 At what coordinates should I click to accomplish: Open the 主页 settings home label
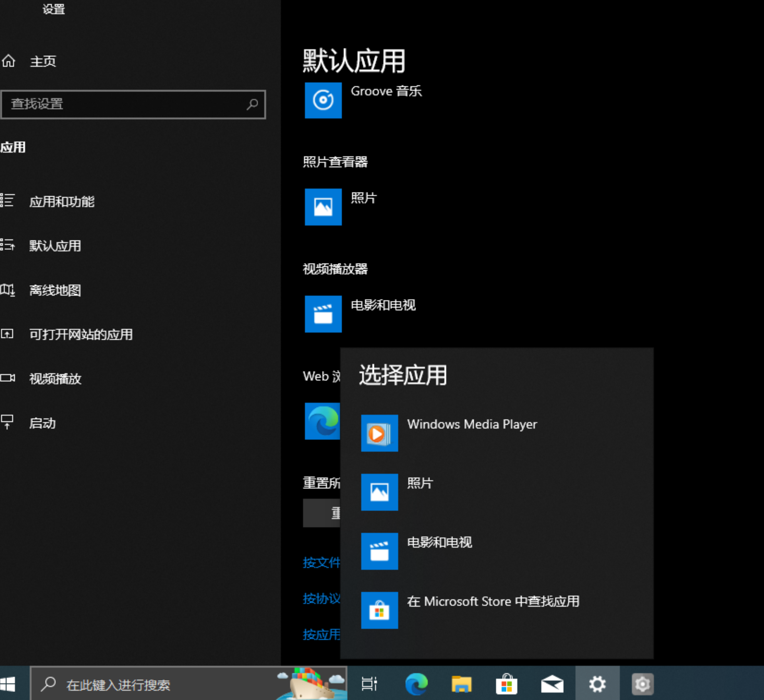43,61
